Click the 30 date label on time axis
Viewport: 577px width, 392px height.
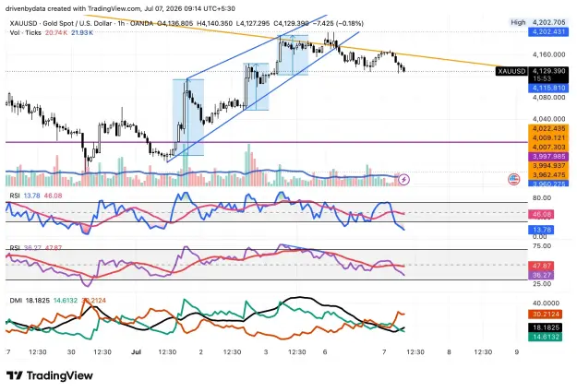(x=71, y=352)
